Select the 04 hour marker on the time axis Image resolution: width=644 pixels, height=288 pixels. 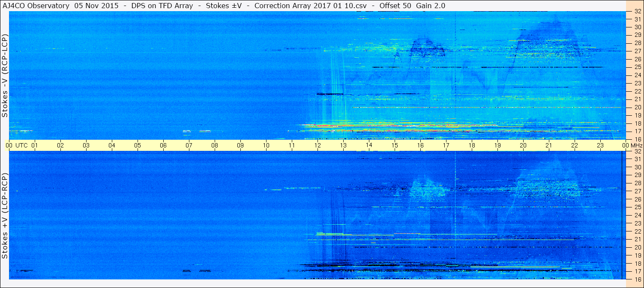click(x=112, y=145)
